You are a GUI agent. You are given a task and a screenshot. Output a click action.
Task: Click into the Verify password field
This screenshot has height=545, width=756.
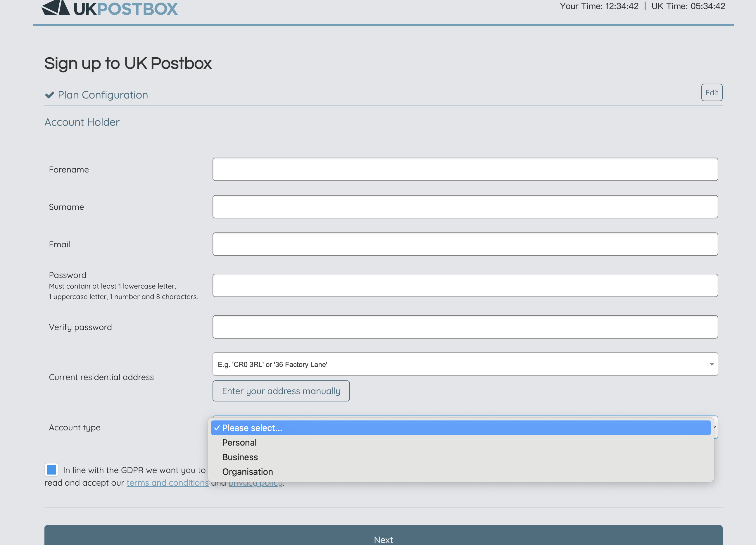tap(465, 327)
